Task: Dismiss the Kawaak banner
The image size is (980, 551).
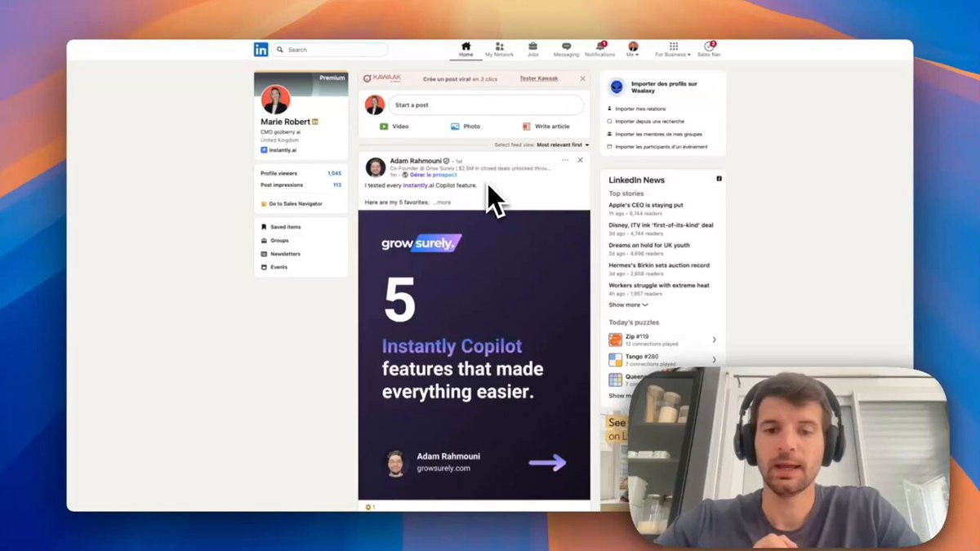Action: tap(582, 78)
